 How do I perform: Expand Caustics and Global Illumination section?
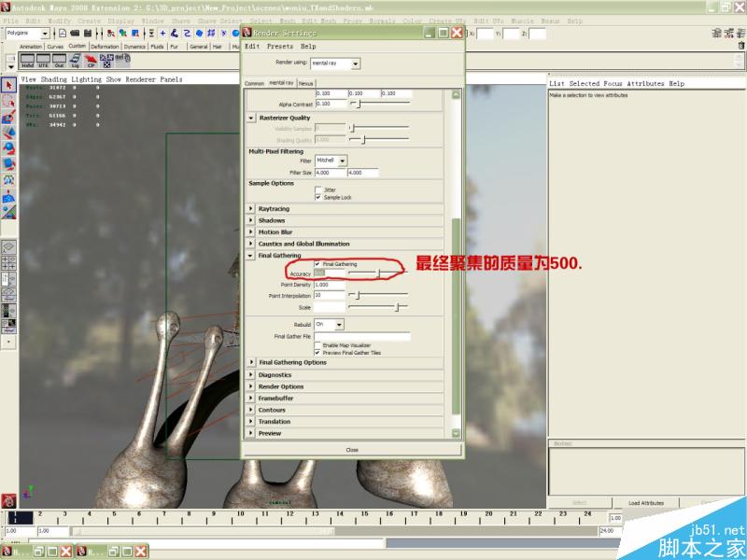click(x=251, y=244)
